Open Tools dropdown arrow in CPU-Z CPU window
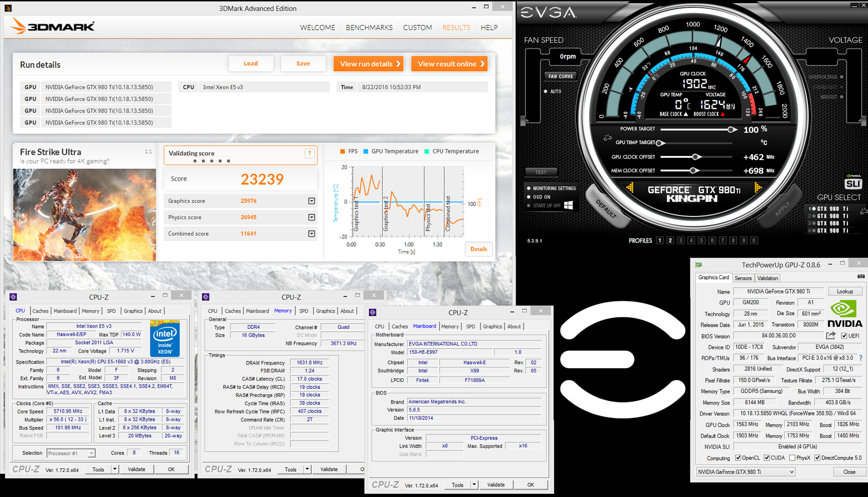868x497 pixels. click(x=114, y=469)
